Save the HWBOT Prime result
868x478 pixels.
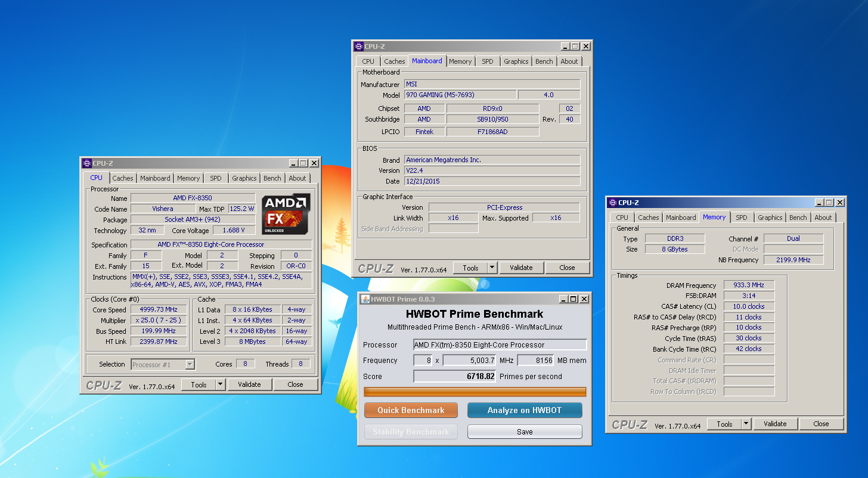525,432
